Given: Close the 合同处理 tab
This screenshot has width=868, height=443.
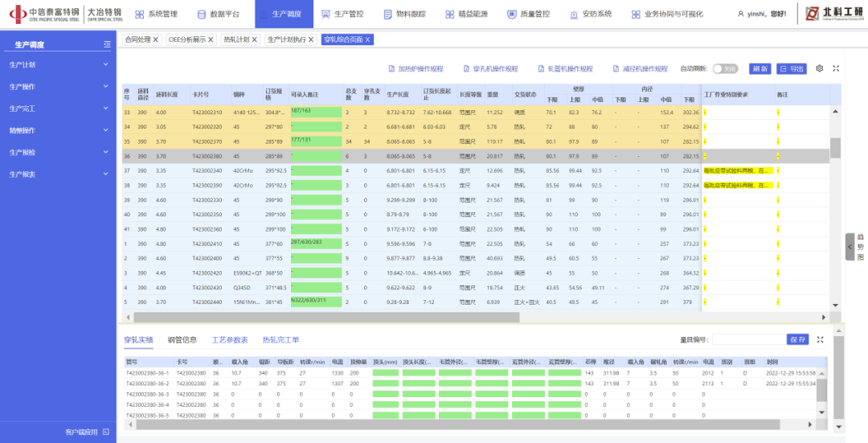Looking at the screenshot, I should (x=155, y=39).
